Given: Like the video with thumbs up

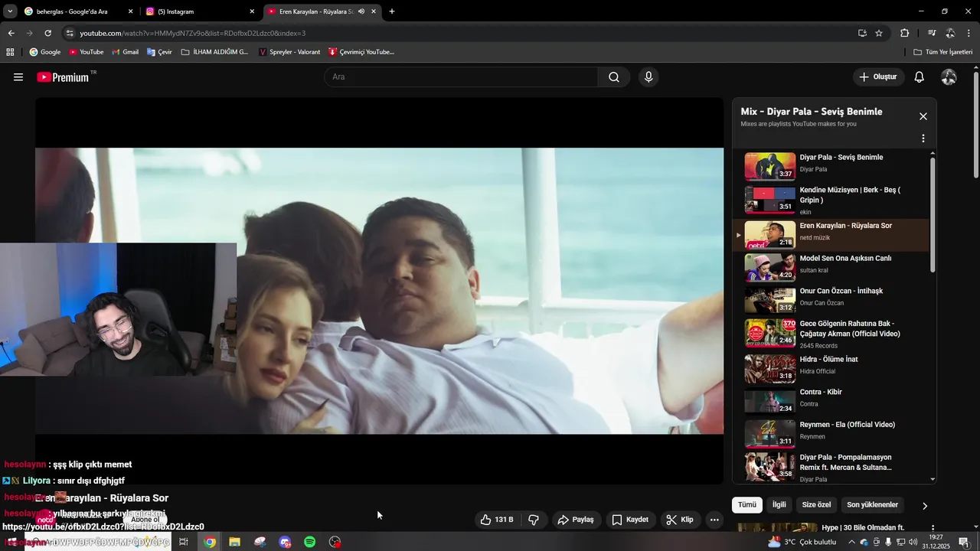Looking at the screenshot, I should pos(497,520).
